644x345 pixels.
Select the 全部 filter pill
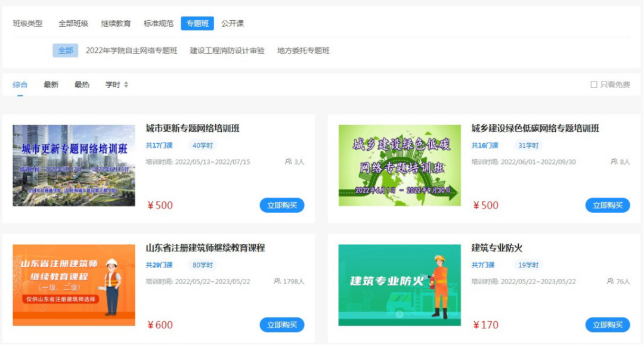(66, 51)
